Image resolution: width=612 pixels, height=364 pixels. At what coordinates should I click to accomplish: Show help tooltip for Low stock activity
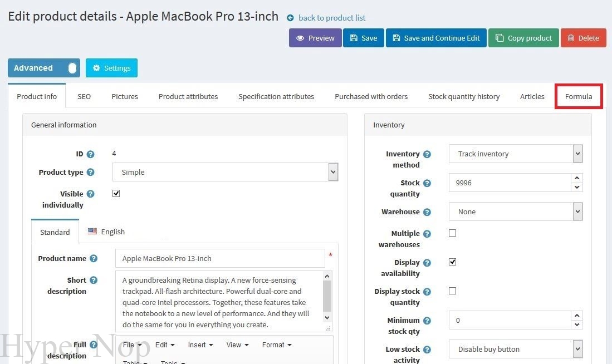[x=427, y=350]
